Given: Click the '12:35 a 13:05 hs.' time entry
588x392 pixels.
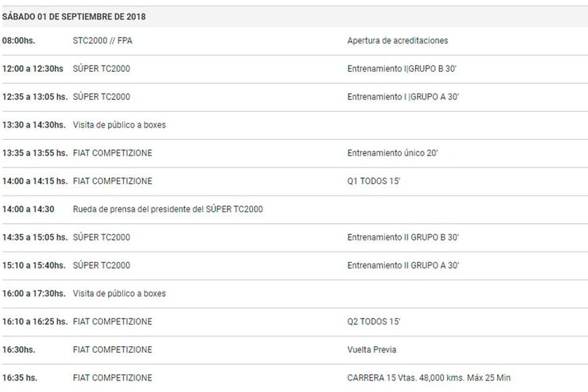Looking at the screenshot, I should click(34, 97).
